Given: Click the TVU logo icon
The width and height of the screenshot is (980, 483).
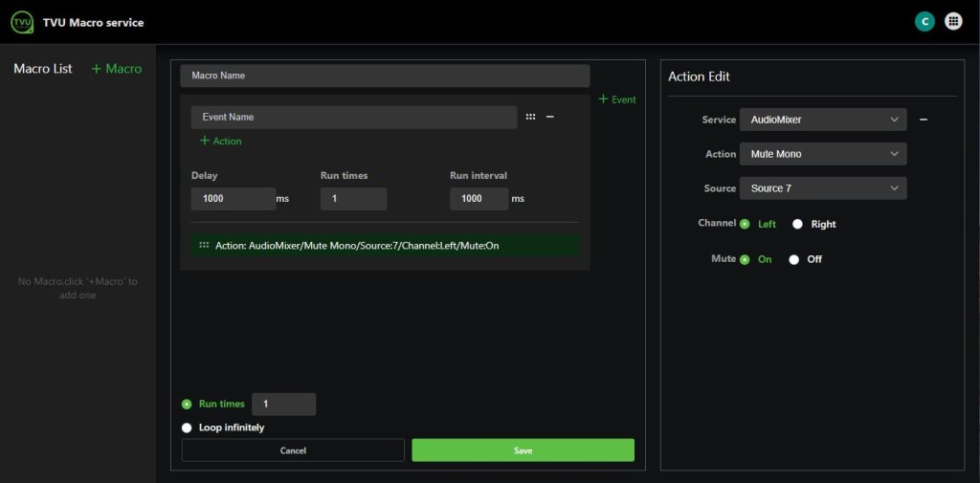Looking at the screenshot, I should point(21,22).
